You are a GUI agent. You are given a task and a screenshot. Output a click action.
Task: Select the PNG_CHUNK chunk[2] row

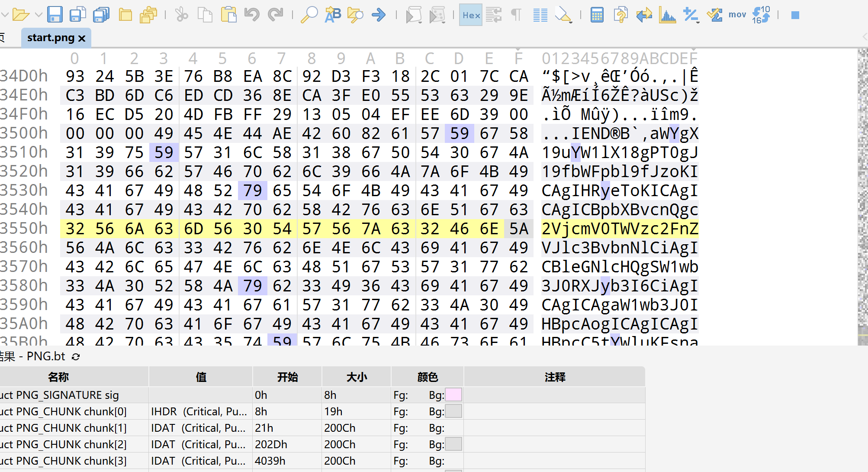[322, 444]
